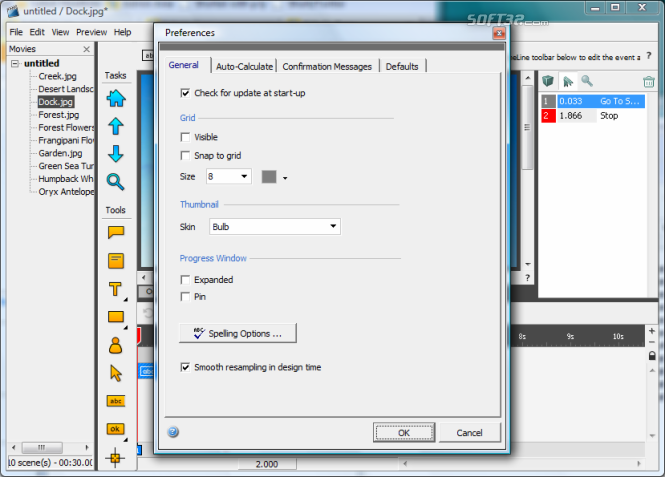This screenshot has width=665, height=477.
Task: Select the 'Go To S...' event row
Action: (x=593, y=101)
